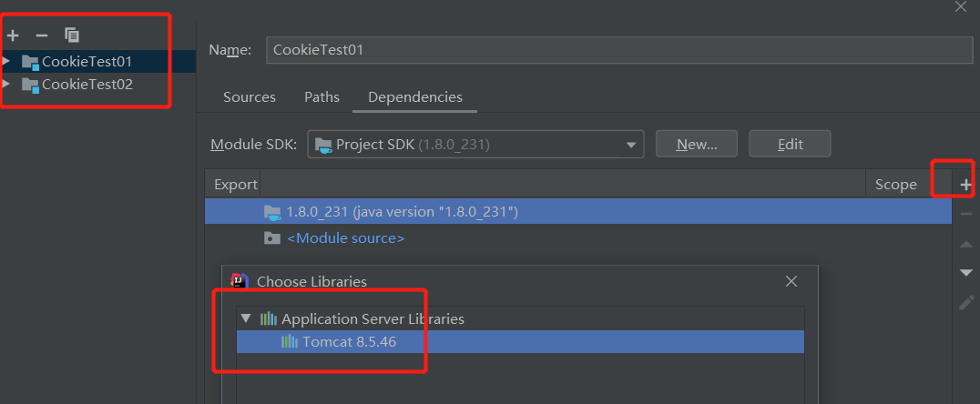Click the New... SDK button
980x404 pixels.
click(x=697, y=144)
